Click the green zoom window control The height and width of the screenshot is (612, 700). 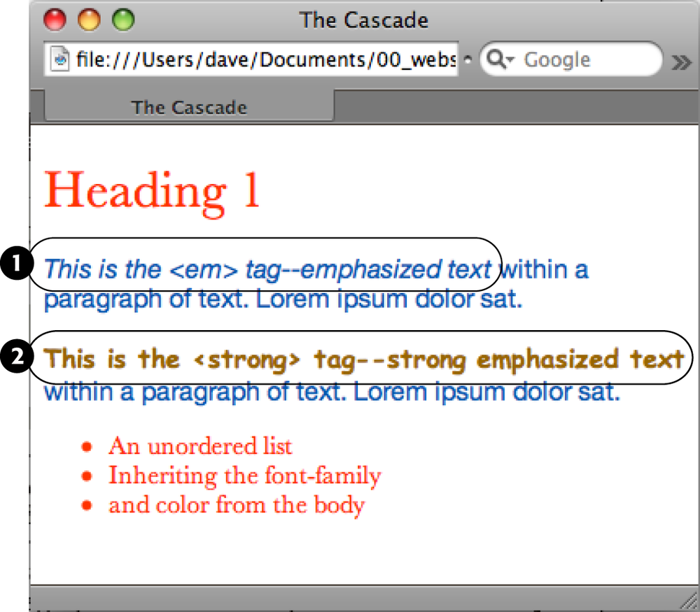click(x=122, y=20)
